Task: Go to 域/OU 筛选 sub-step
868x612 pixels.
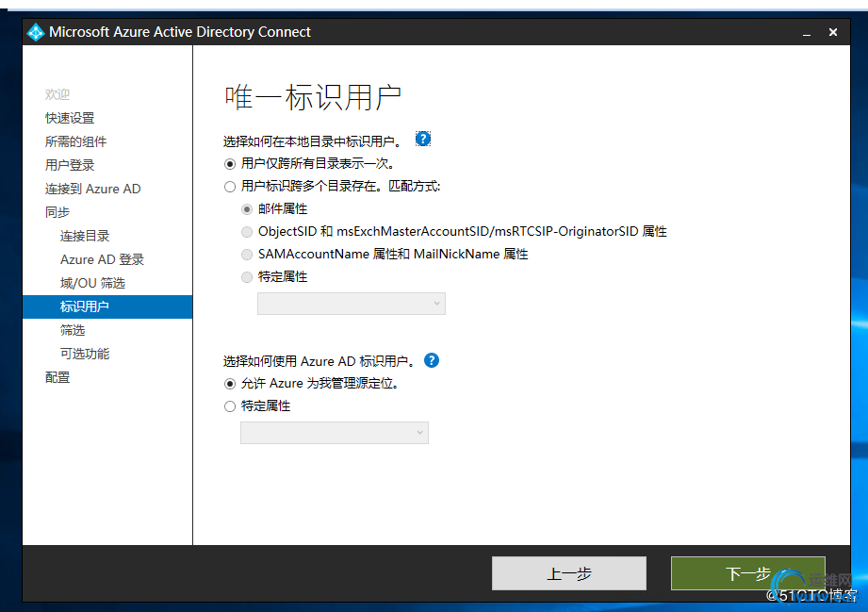Action: 92,283
